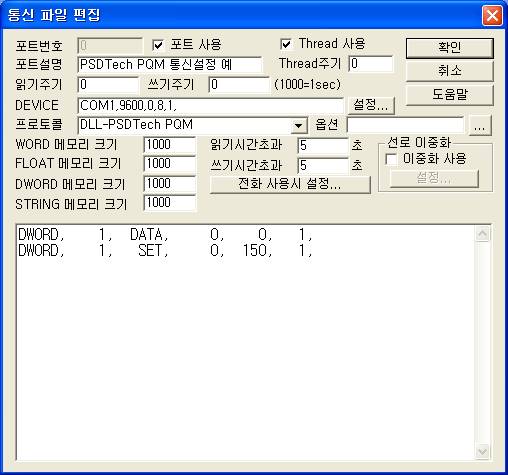Click the 읽기시간초과 value field
Image resolution: width=508 pixels, height=475 pixels.
[x=323, y=146]
